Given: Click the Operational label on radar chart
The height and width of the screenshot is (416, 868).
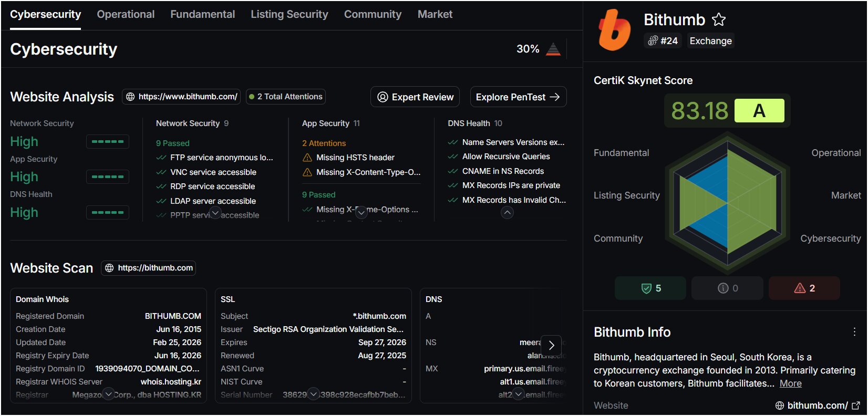Looking at the screenshot, I should [x=836, y=153].
